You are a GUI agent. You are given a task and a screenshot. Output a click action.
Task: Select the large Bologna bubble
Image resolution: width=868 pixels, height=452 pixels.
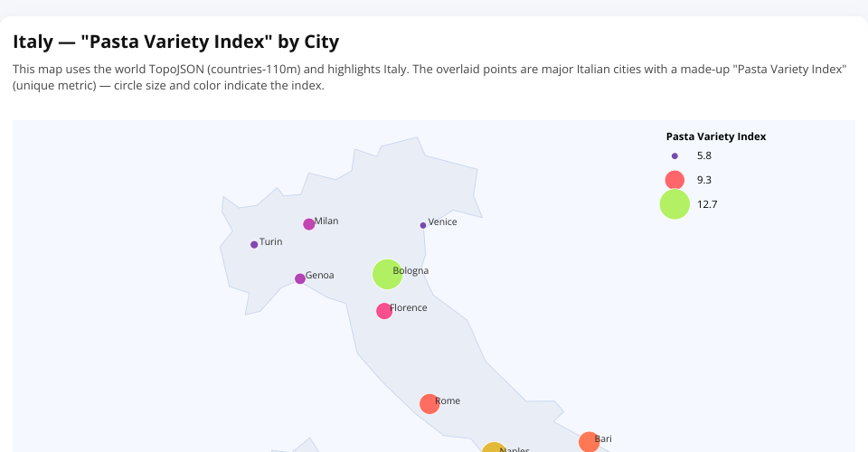point(387,274)
